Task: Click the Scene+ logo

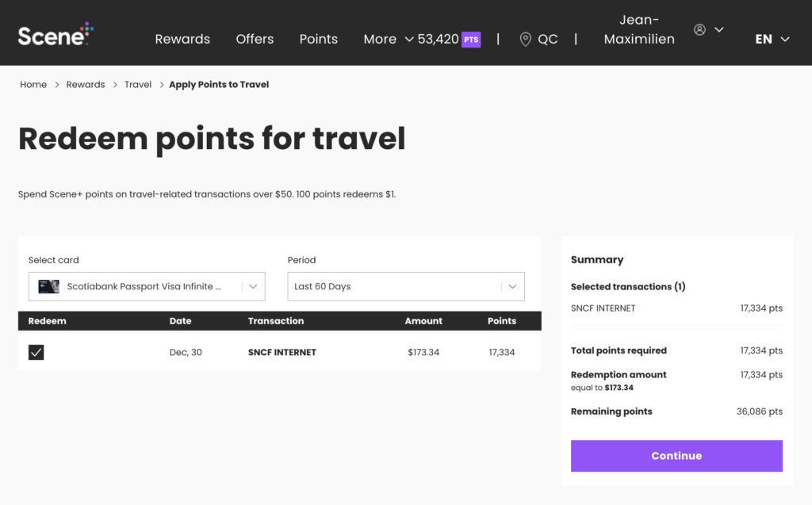Action: point(52,33)
